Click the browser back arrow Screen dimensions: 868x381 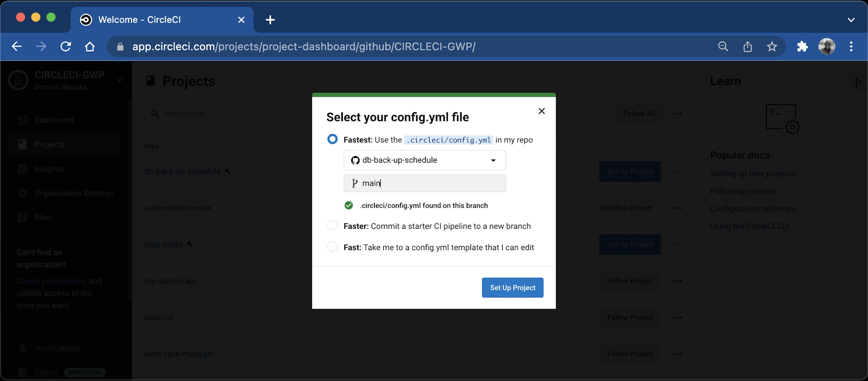pyautogui.click(x=16, y=46)
